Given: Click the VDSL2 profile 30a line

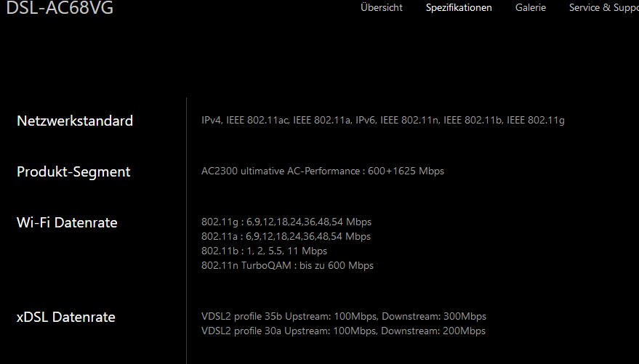Looking at the screenshot, I should point(343,331).
